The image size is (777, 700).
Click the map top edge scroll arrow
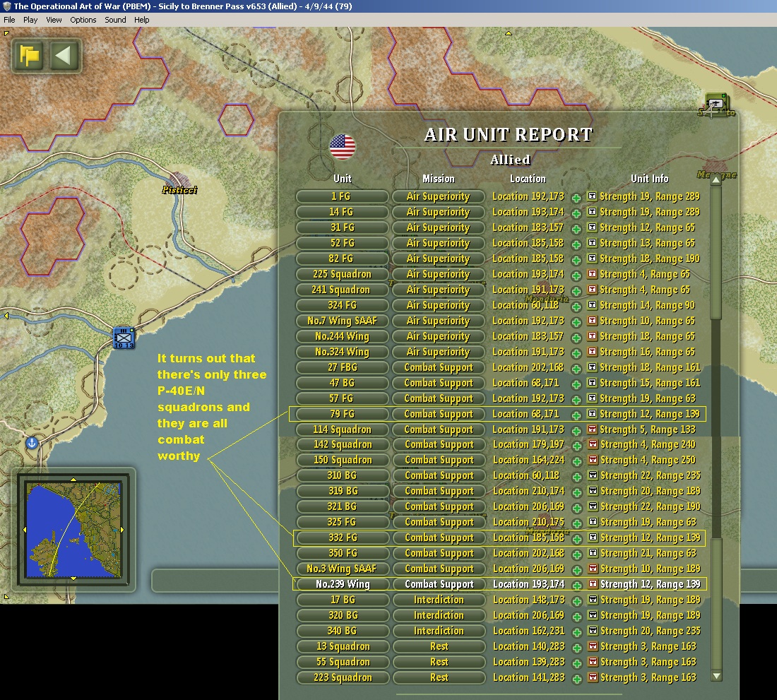pyautogui.click(x=508, y=34)
